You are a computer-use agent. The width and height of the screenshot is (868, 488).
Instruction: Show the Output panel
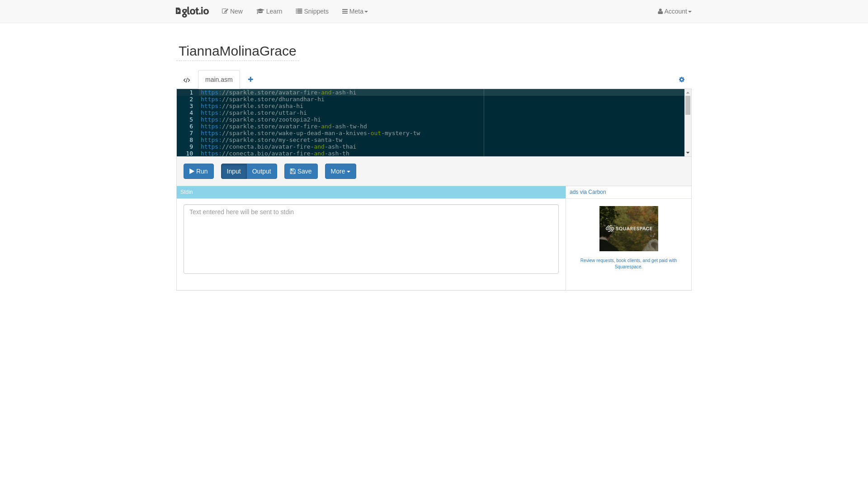point(261,171)
